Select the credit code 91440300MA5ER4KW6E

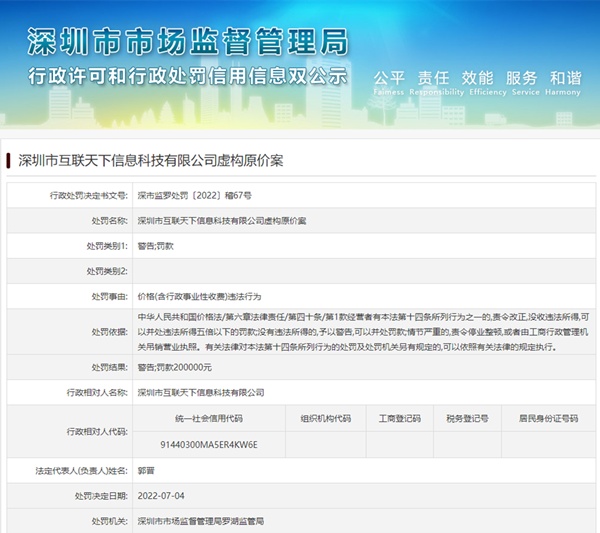point(208,443)
